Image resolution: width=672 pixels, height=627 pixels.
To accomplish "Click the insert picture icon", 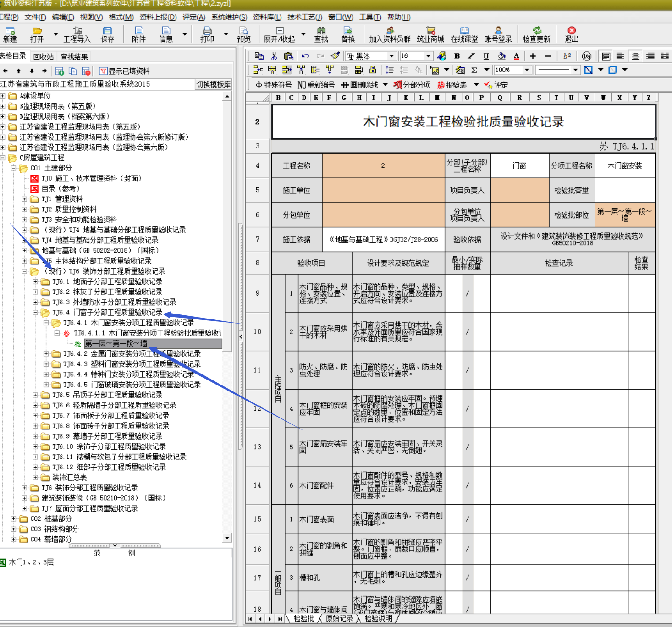I will [x=434, y=70].
